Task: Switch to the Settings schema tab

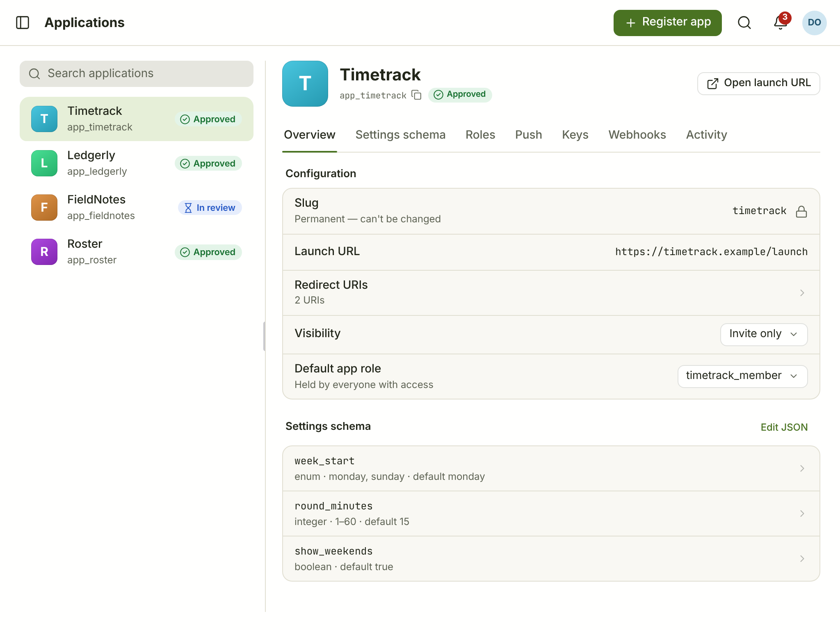Action: pos(400,135)
